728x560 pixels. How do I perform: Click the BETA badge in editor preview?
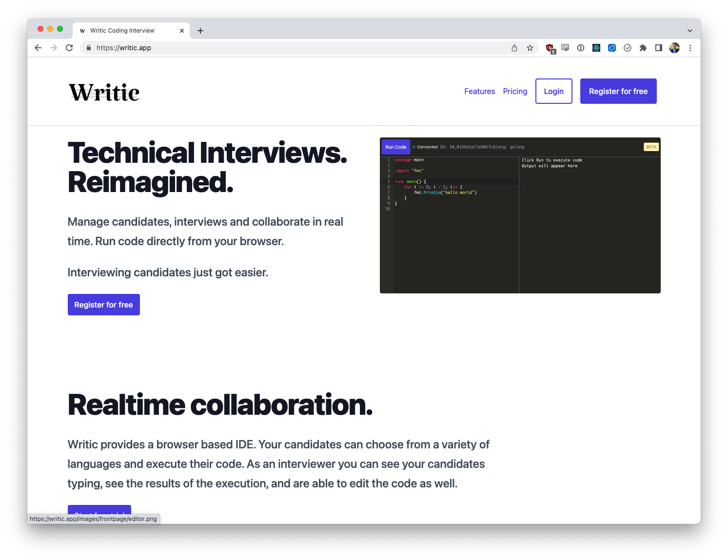(651, 147)
